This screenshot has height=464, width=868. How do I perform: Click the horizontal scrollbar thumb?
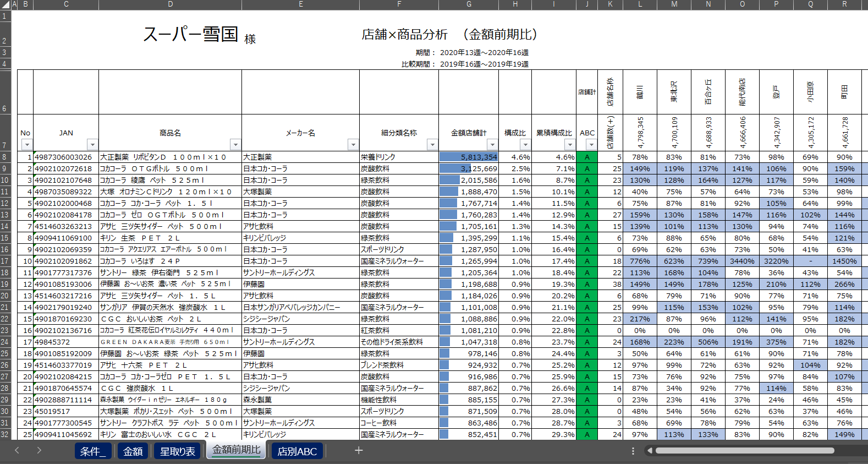(745, 451)
